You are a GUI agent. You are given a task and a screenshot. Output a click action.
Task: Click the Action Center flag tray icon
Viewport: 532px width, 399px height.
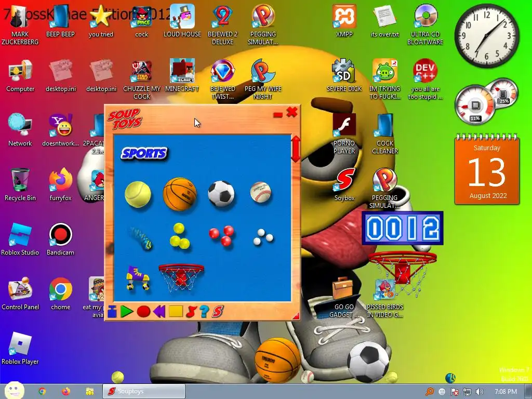pyautogui.click(x=454, y=392)
